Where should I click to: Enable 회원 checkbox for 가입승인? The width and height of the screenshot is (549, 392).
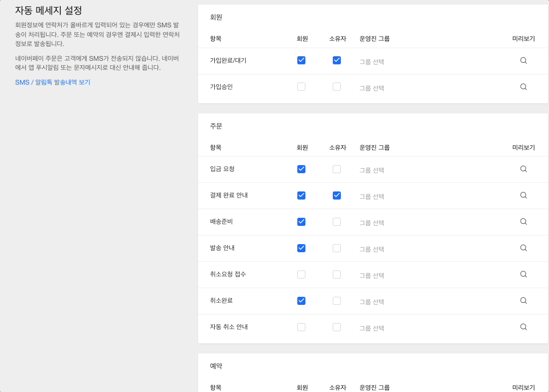[x=301, y=87]
